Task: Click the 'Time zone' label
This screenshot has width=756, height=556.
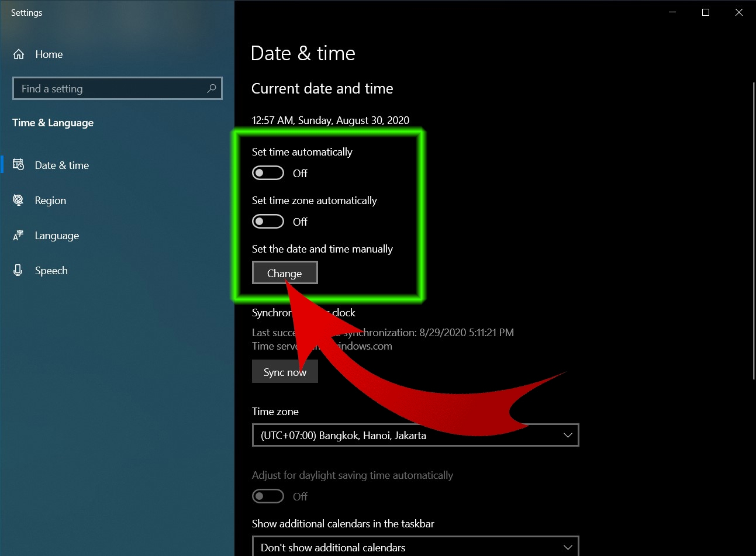Action: (275, 411)
